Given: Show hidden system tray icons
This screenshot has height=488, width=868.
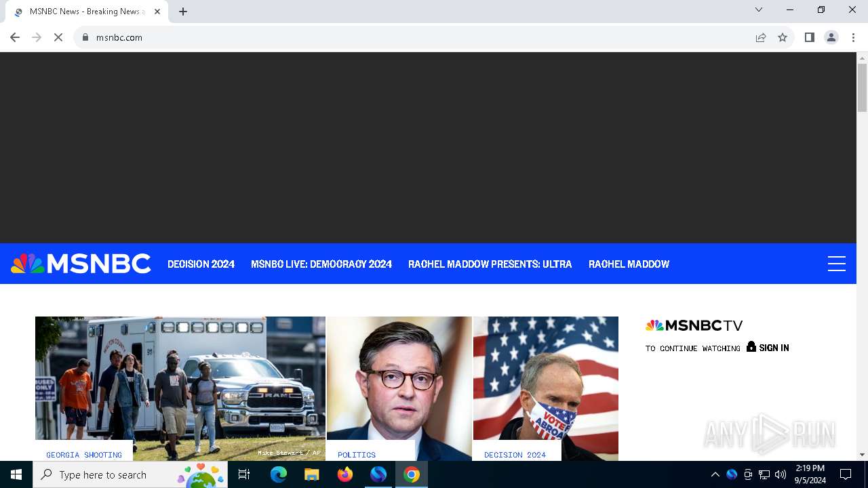Looking at the screenshot, I should point(715,474).
